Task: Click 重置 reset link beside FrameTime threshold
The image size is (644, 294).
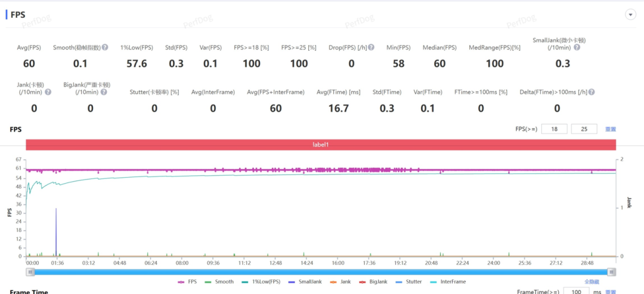Action: point(611,292)
